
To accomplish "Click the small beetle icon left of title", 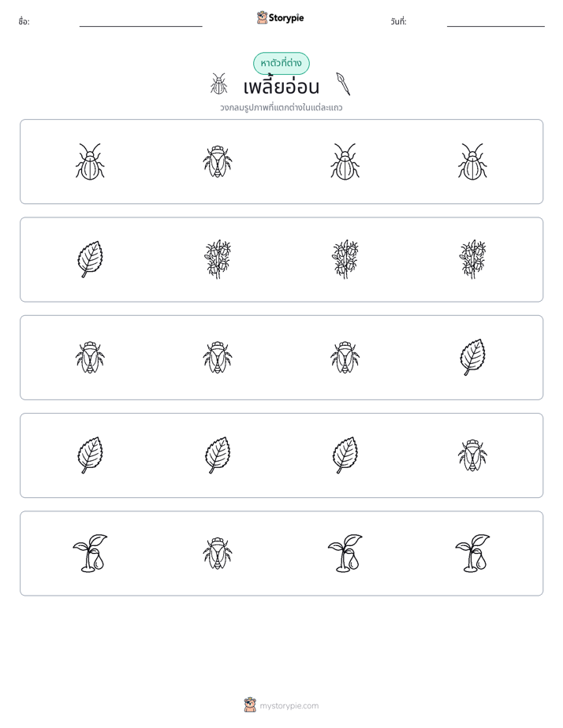I will point(218,84).
